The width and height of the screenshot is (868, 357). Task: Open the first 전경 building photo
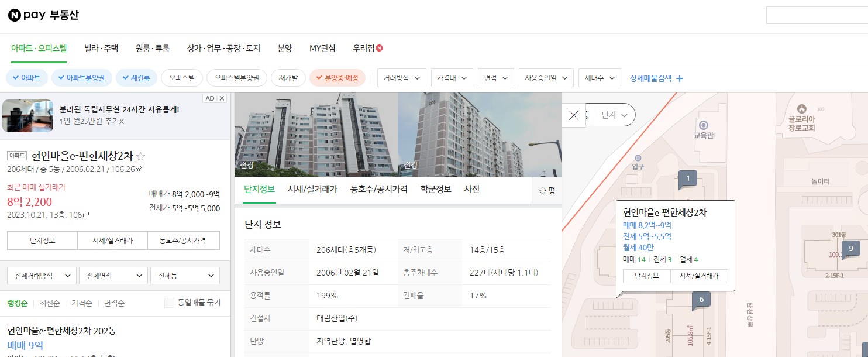tap(316, 135)
